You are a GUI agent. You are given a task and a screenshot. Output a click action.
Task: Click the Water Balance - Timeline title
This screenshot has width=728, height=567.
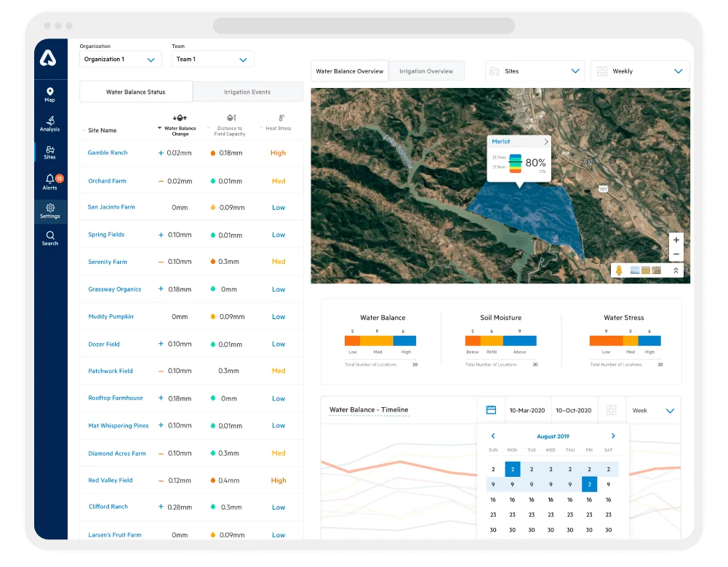point(369,410)
